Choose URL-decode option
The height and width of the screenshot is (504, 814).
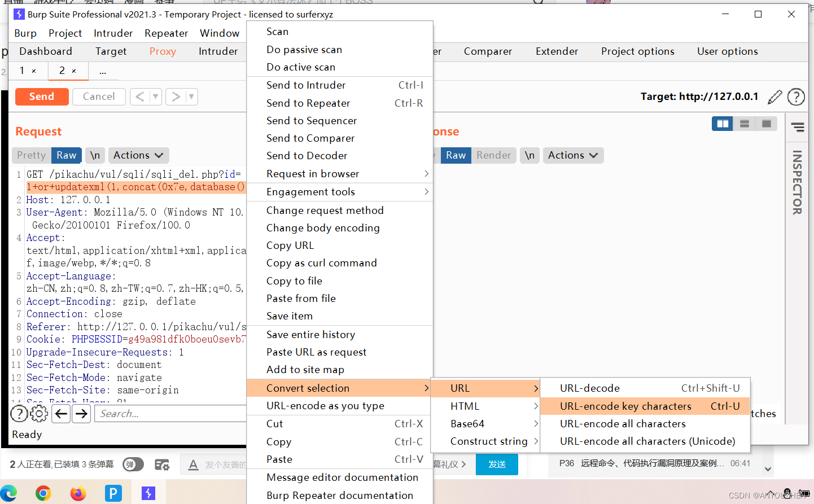[645, 388]
